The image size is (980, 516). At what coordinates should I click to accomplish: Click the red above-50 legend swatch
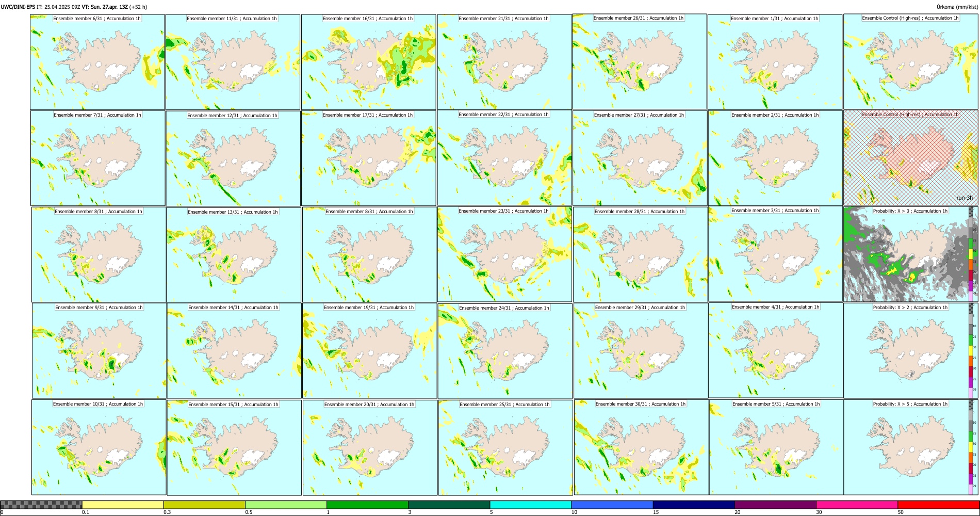(x=938, y=505)
